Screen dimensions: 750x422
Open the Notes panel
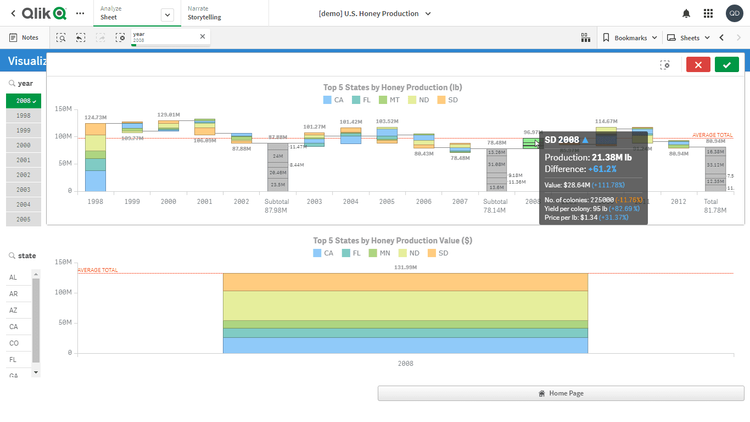tap(23, 37)
